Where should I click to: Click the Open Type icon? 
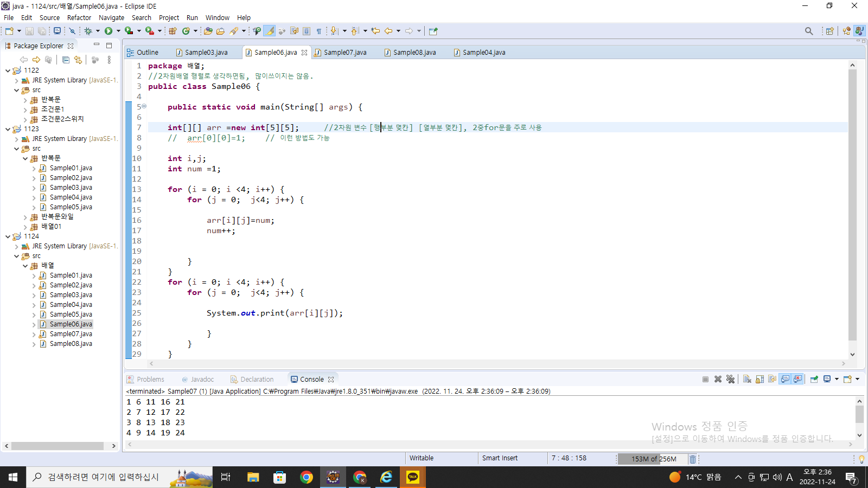[x=208, y=31]
